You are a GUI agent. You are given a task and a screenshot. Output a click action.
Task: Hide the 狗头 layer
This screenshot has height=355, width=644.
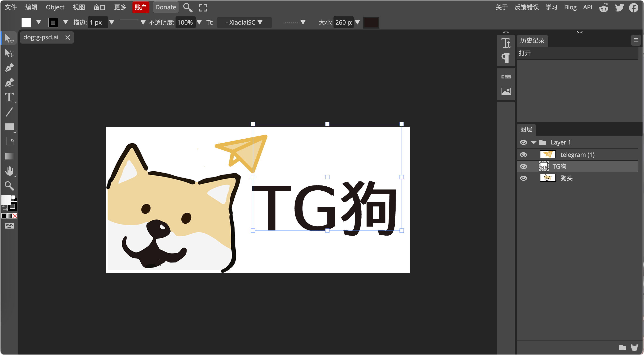click(523, 178)
